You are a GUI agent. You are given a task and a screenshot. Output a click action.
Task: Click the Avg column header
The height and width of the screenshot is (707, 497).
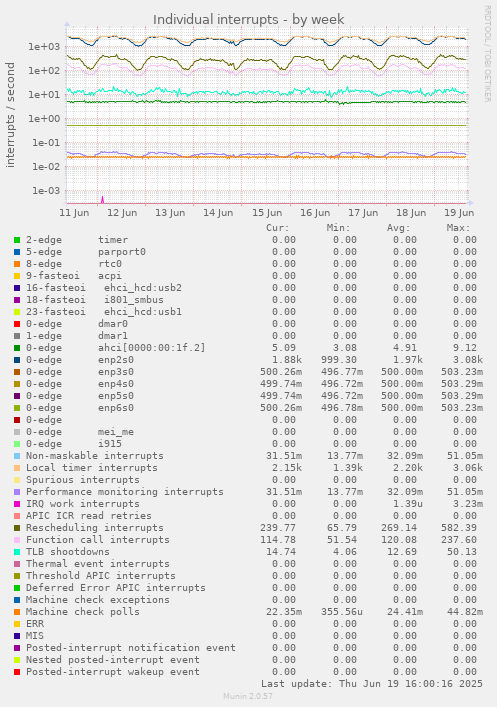tap(399, 228)
